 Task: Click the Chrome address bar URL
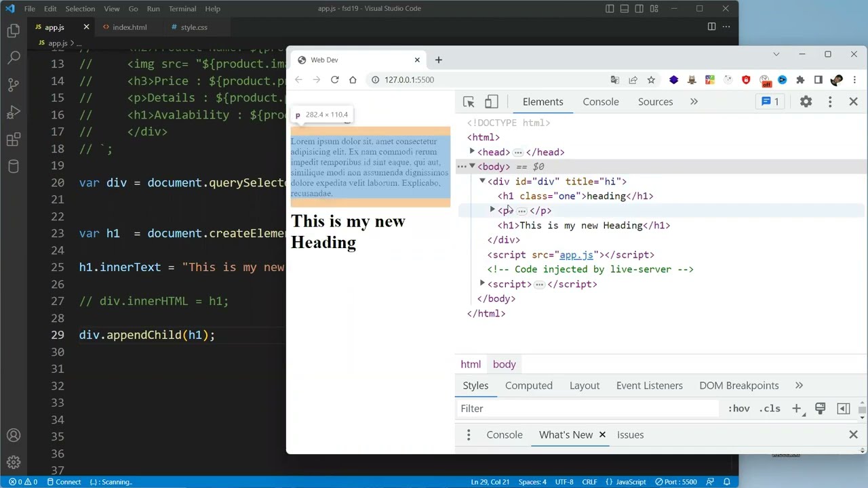pyautogui.click(x=409, y=80)
